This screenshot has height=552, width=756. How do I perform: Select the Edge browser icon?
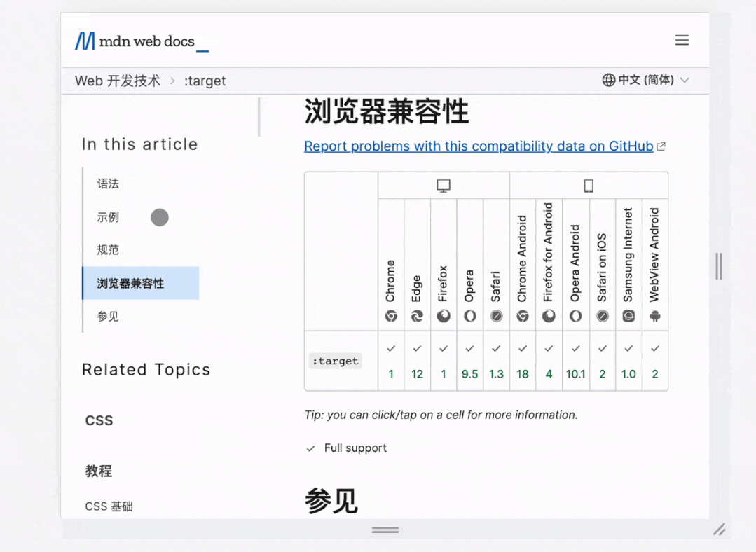coord(417,316)
